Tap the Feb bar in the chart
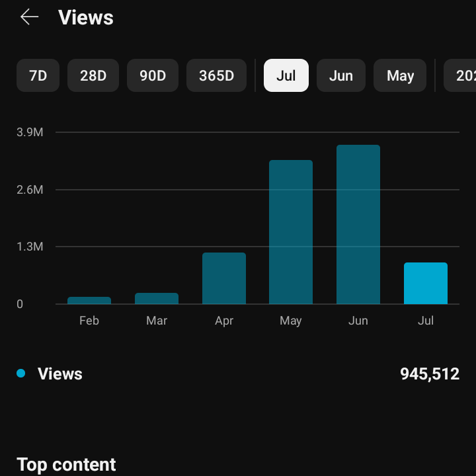 89,300
